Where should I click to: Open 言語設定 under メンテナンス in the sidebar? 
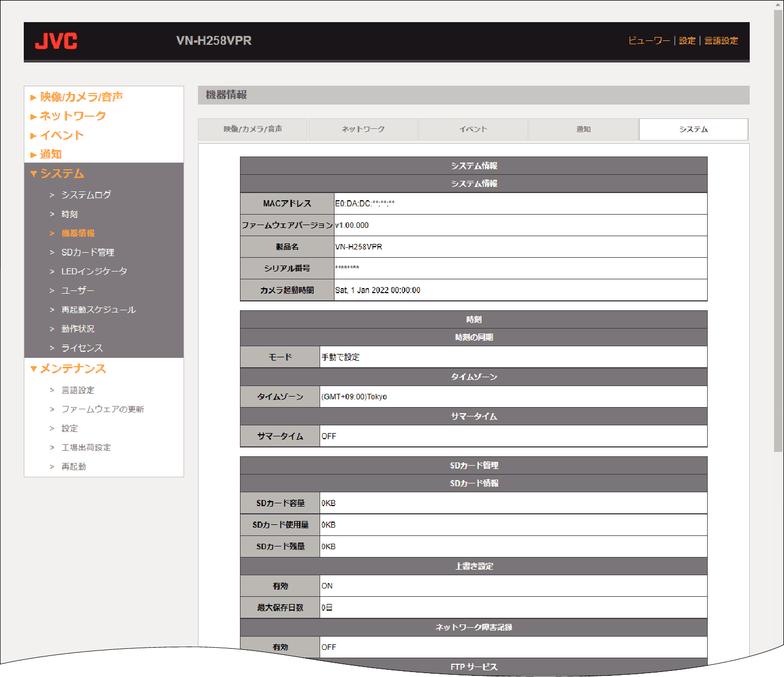78,390
